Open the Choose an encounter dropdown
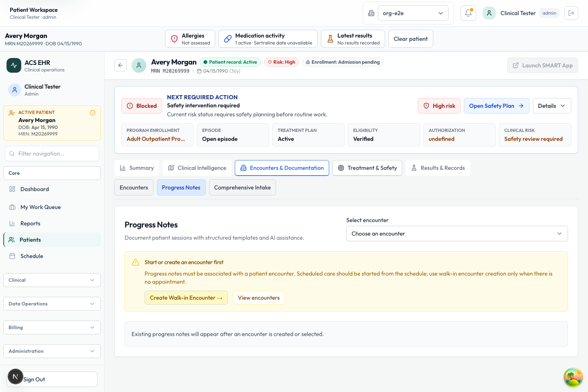The image size is (588, 392). point(457,234)
